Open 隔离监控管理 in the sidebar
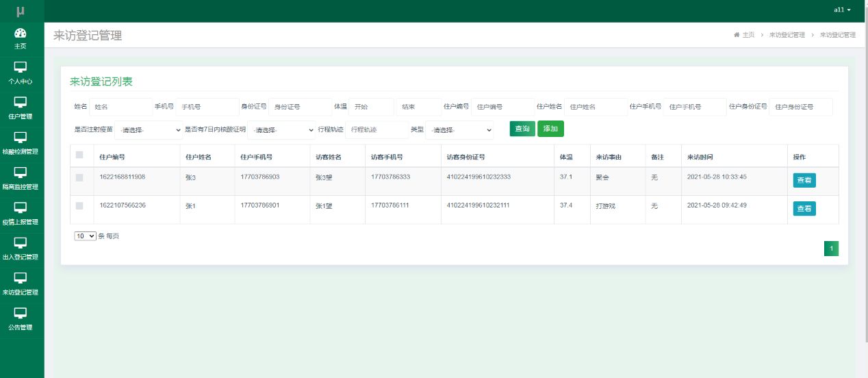Image resolution: width=868 pixels, height=378 pixels. point(21,179)
